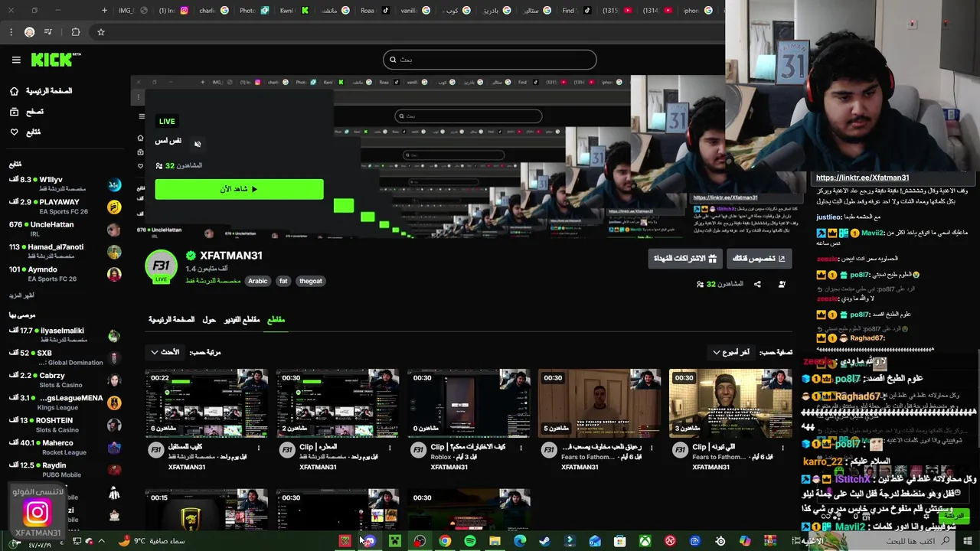Open the Kick hamburger sidebar menu
Image resolution: width=980 pixels, height=551 pixels.
[x=16, y=60]
